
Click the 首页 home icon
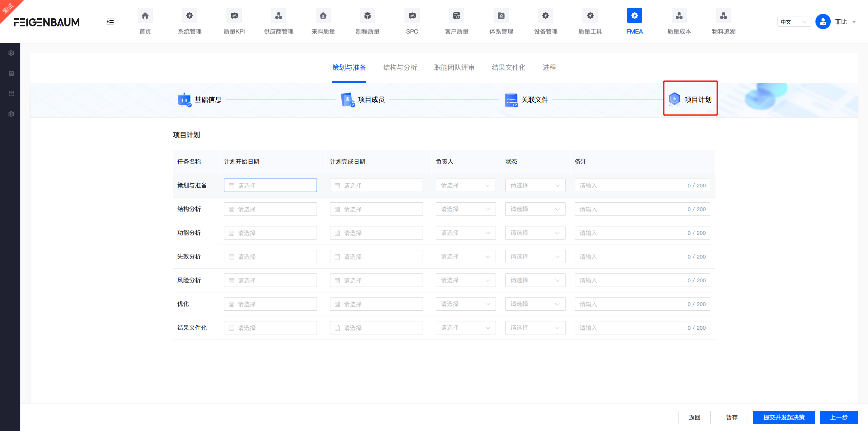coord(145,15)
